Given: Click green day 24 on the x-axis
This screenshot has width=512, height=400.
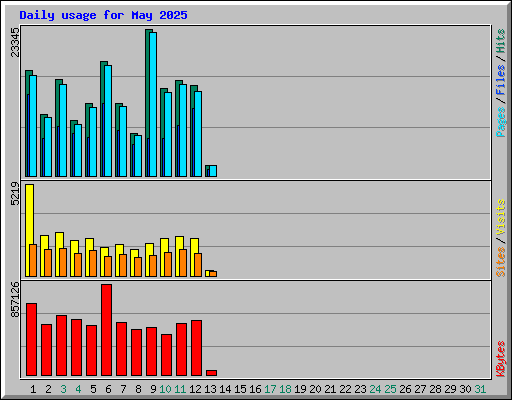Looking at the screenshot, I should pyautogui.click(x=375, y=389).
